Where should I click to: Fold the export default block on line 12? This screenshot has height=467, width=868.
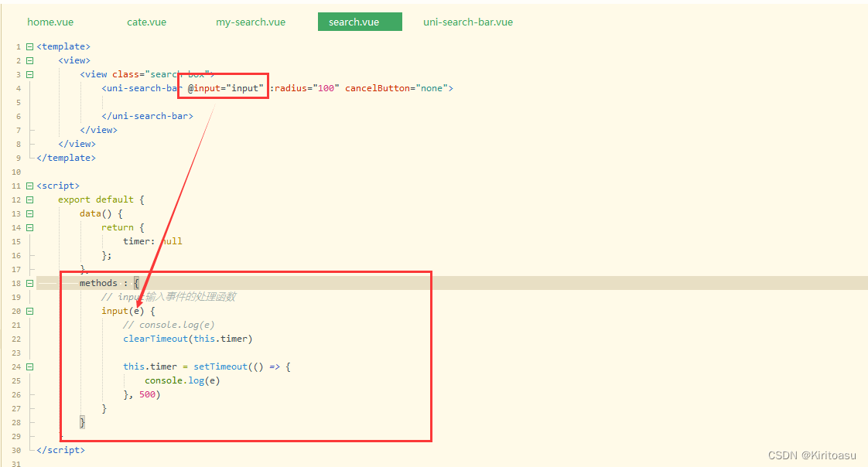[x=30, y=199]
